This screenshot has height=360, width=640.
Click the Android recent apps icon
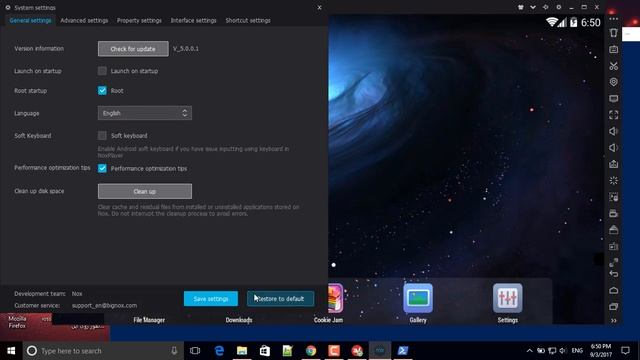tap(613, 307)
